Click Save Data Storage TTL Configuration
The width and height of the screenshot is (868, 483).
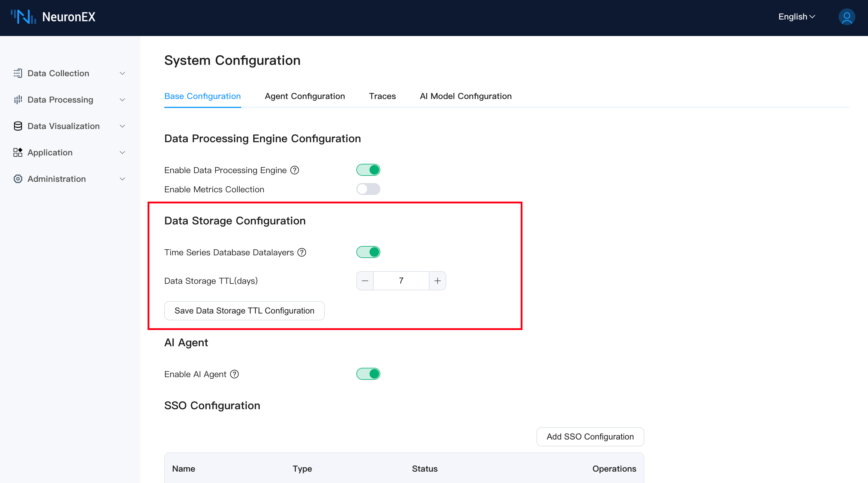point(244,310)
